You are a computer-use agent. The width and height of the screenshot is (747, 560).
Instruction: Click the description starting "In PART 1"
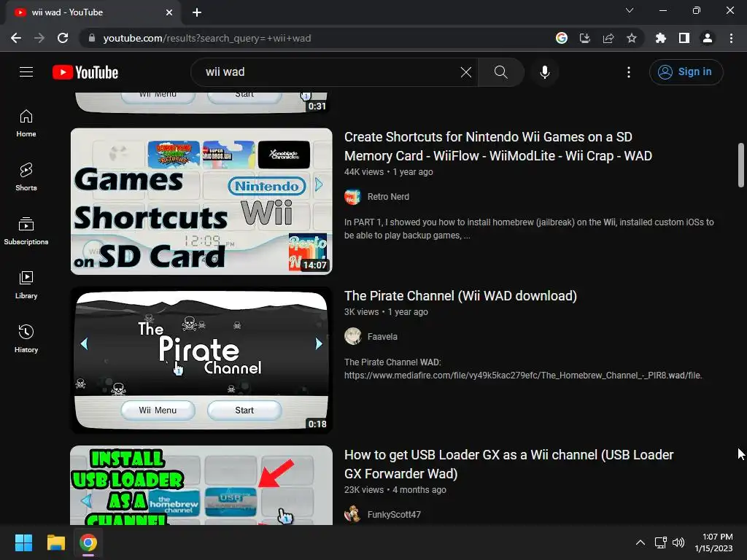click(x=529, y=229)
